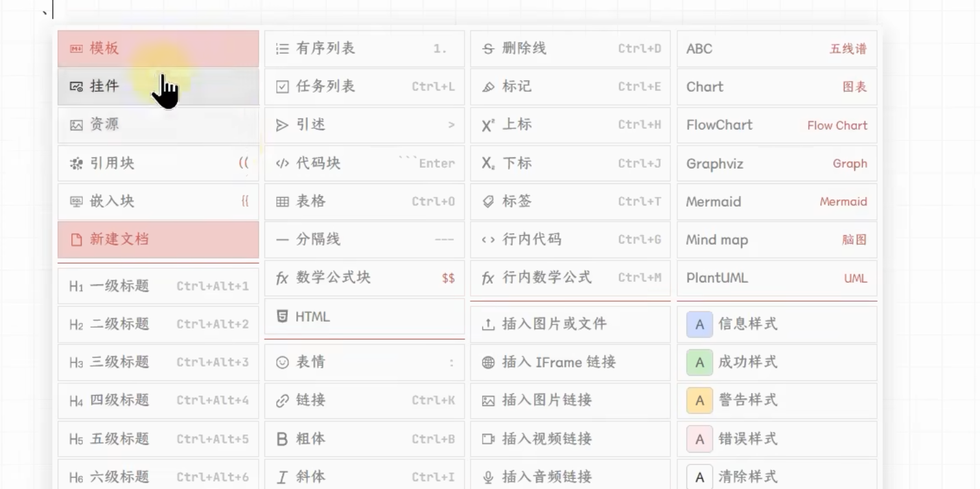Screen dimensions: 980x489
Task: Choose the FlowChart option
Action: 776,125
